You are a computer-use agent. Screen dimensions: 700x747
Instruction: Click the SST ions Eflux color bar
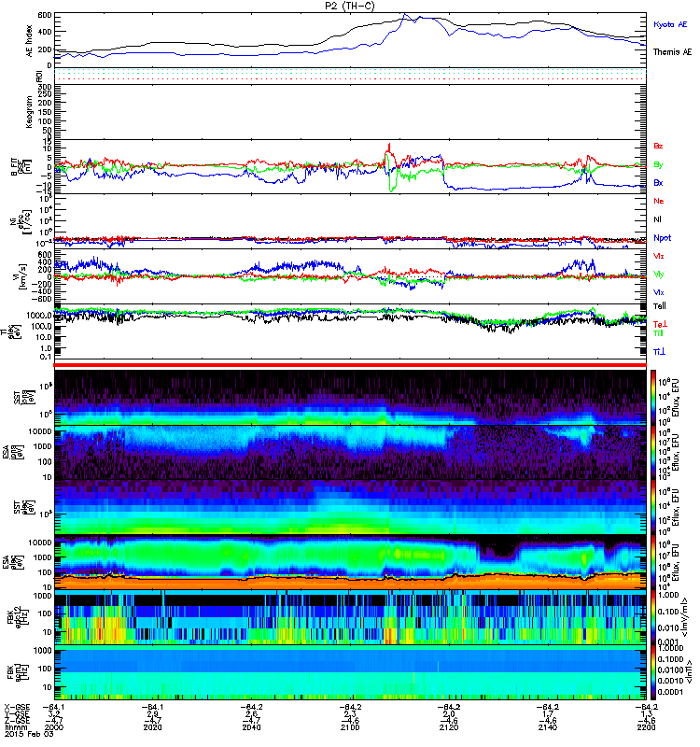(653, 398)
